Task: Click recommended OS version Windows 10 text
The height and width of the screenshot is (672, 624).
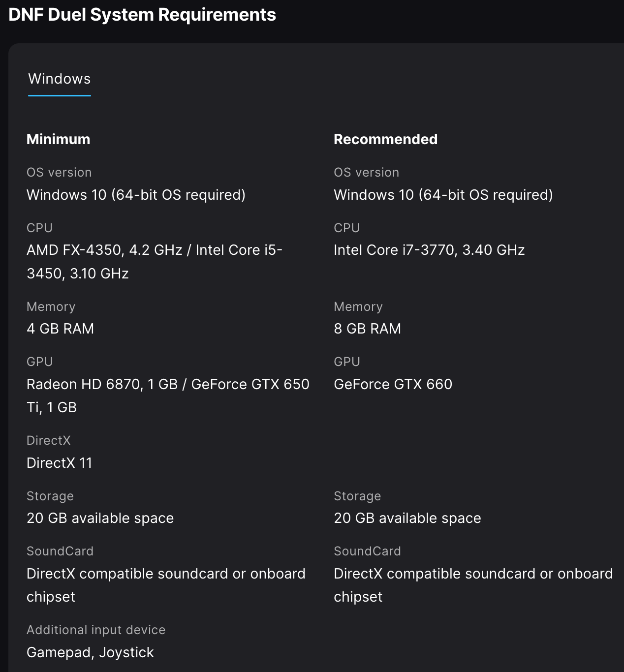Action: pos(443,195)
